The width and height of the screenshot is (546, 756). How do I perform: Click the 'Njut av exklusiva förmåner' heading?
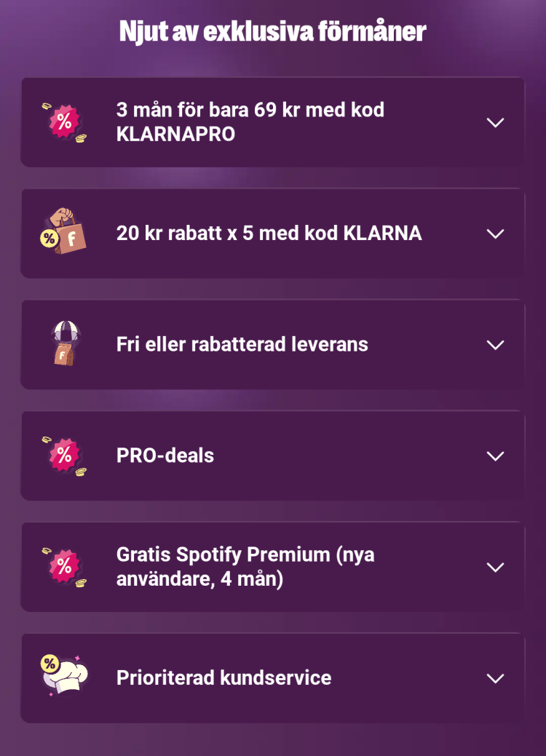click(x=273, y=32)
